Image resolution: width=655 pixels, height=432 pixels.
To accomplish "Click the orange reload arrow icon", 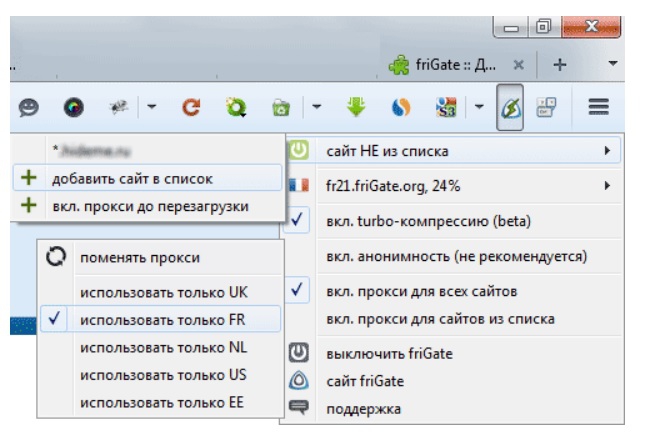I will (191, 107).
